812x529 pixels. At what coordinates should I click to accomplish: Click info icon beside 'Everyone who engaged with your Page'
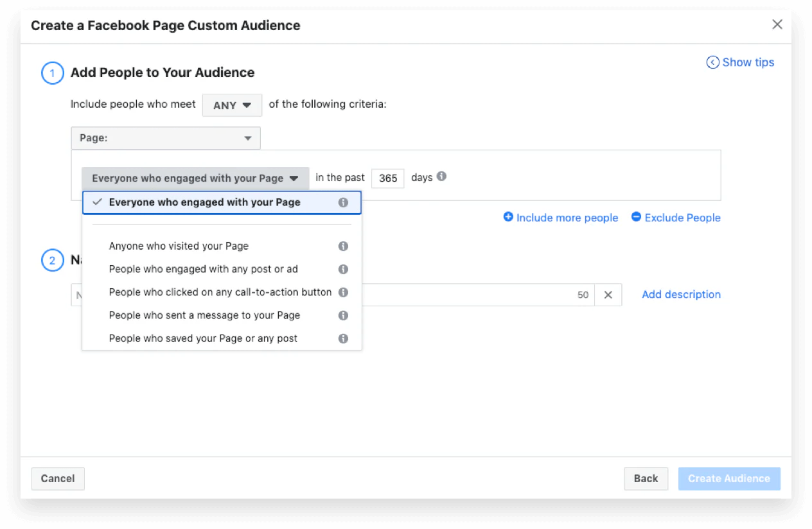pyautogui.click(x=343, y=202)
